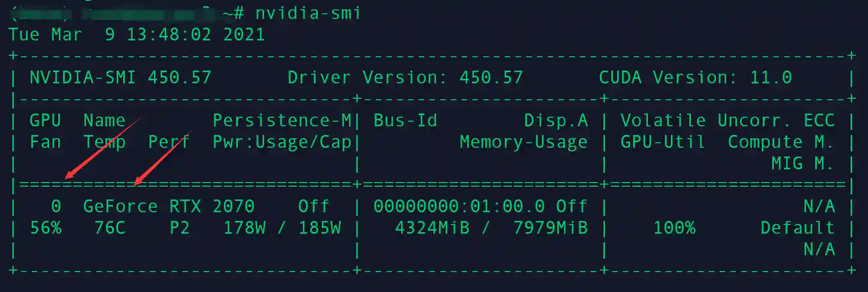Click the Volatile Uncorr. ECC header
Image resolution: width=868 pixels, height=292 pixels.
coord(727,121)
